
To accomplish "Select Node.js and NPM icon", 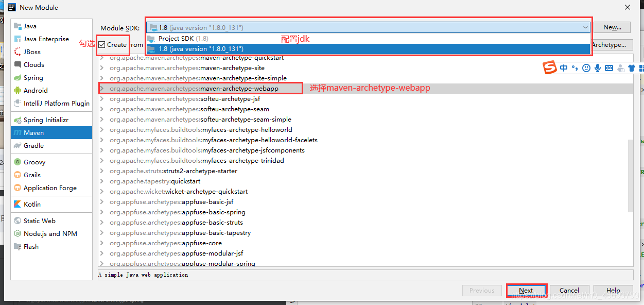I will 18,234.
